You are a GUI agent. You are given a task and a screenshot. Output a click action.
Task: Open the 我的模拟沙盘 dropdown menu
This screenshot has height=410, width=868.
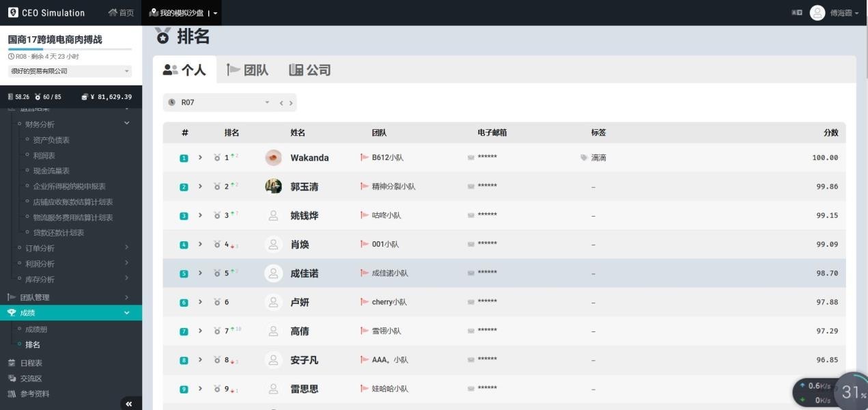pos(182,13)
